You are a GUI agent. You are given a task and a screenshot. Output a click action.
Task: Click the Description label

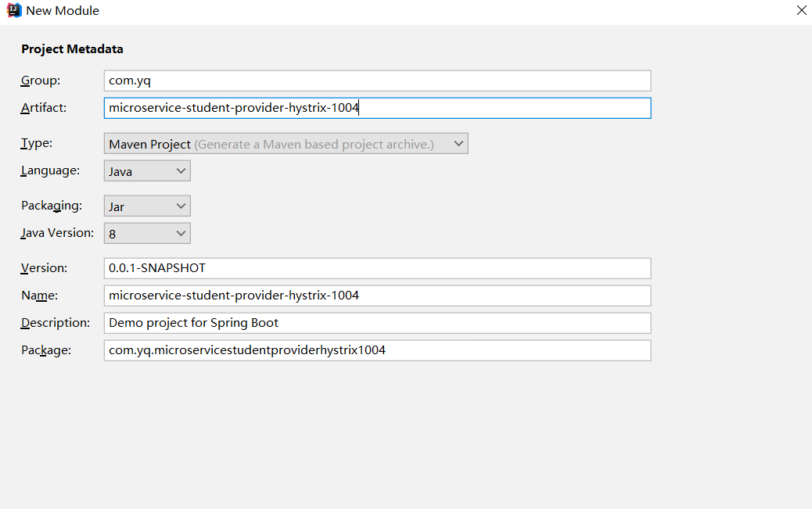tap(56, 323)
